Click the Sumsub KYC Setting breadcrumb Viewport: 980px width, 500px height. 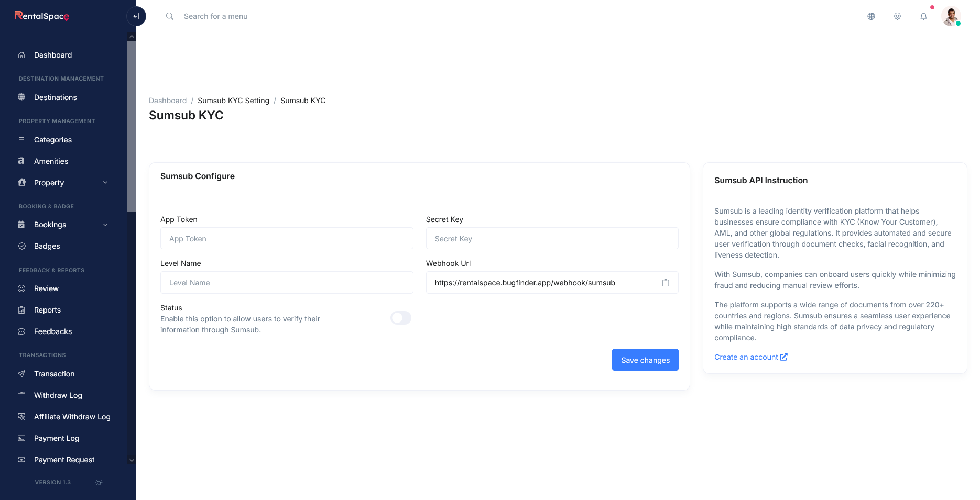tap(233, 101)
